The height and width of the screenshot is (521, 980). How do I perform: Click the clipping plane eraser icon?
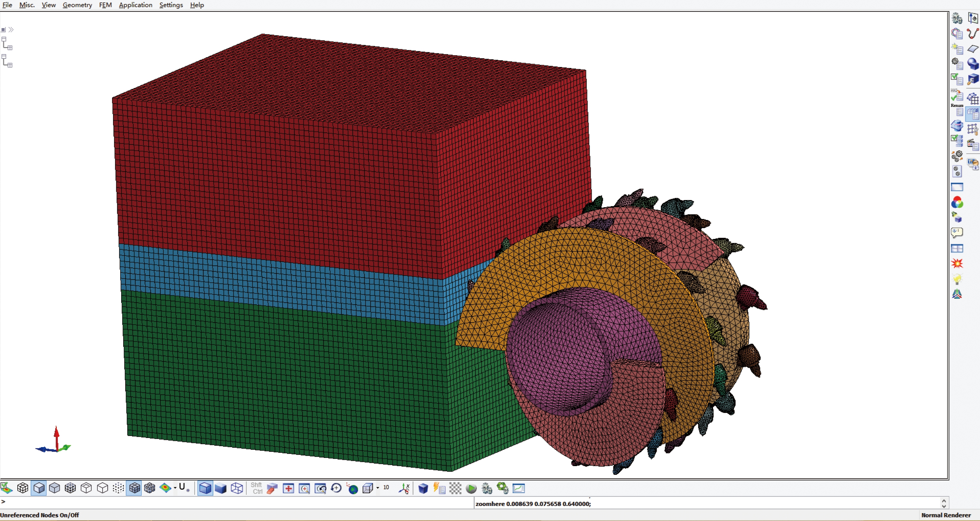point(272,488)
